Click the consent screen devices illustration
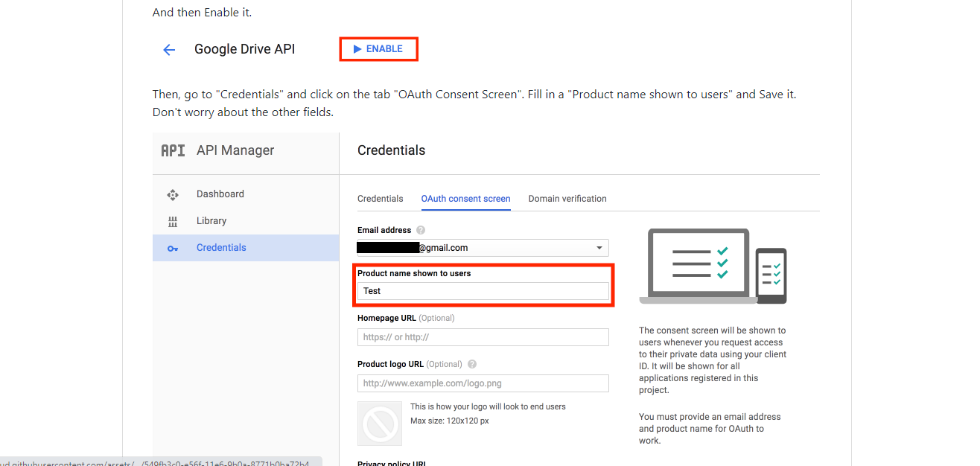The width and height of the screenshot is (980, 466). tap(713, 266)
